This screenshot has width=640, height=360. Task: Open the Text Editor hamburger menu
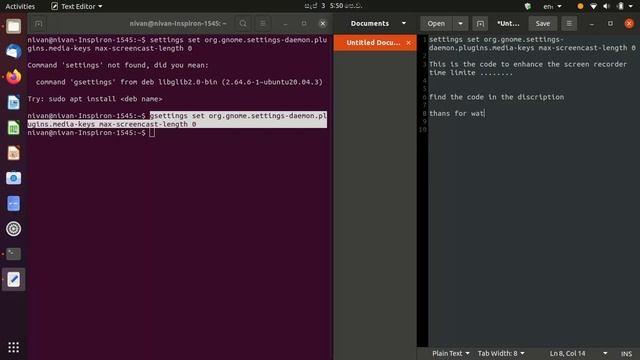tap(569, 24)
